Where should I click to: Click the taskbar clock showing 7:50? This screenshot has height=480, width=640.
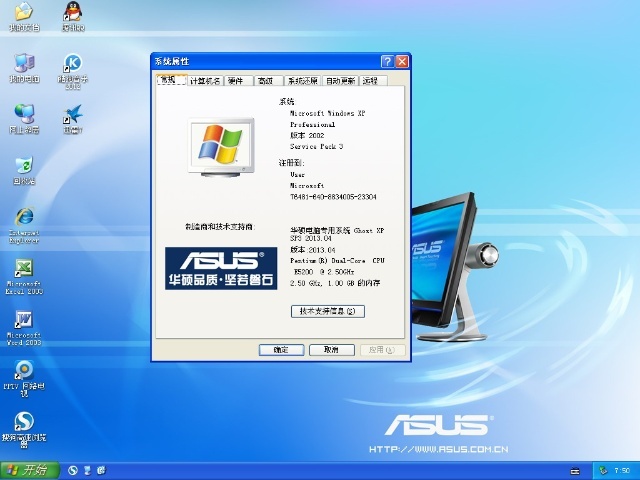622,471
